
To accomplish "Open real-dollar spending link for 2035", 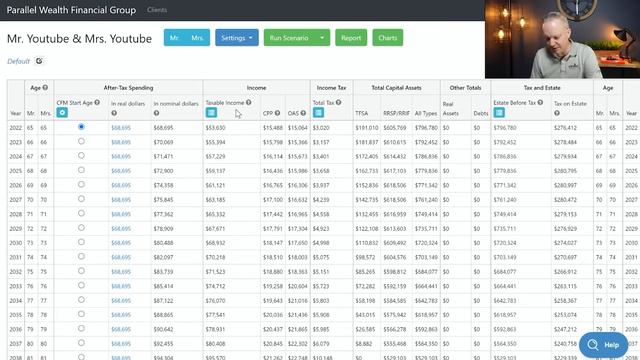I will (x=121, y=315).
